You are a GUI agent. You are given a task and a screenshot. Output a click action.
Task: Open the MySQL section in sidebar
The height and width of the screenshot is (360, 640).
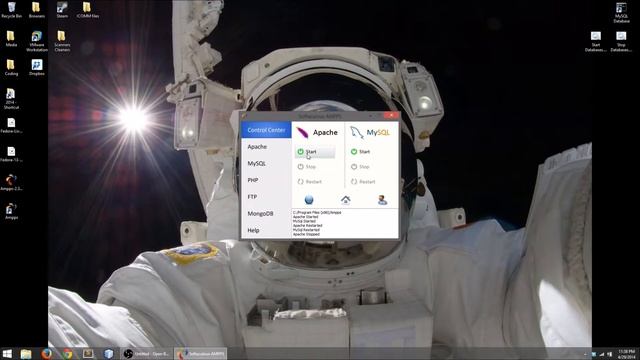coord(256,163)
